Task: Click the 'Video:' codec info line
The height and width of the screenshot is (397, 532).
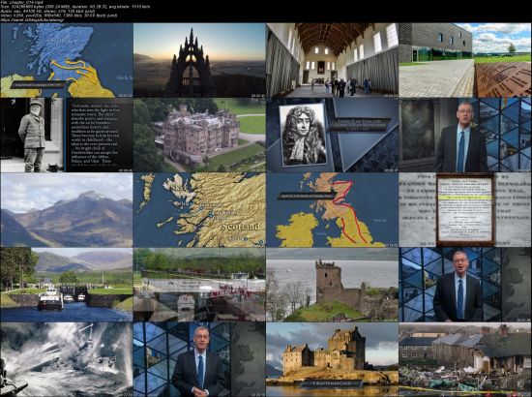Action: (60, 15)
